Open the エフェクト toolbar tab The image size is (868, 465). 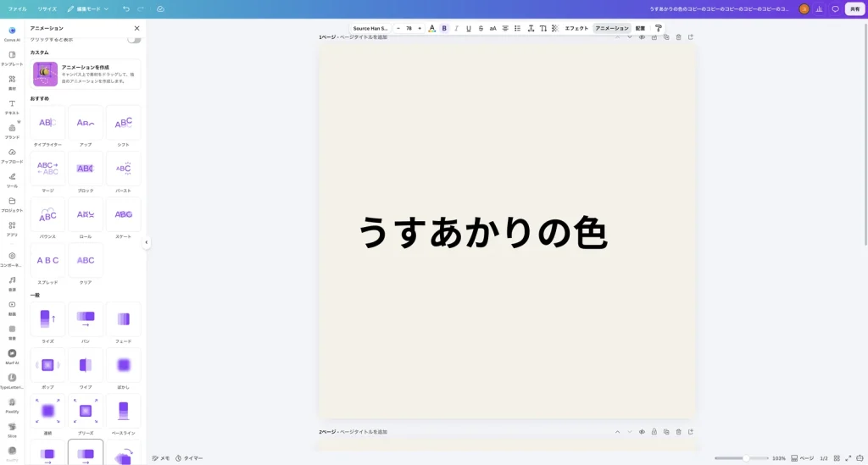(576, 28)
